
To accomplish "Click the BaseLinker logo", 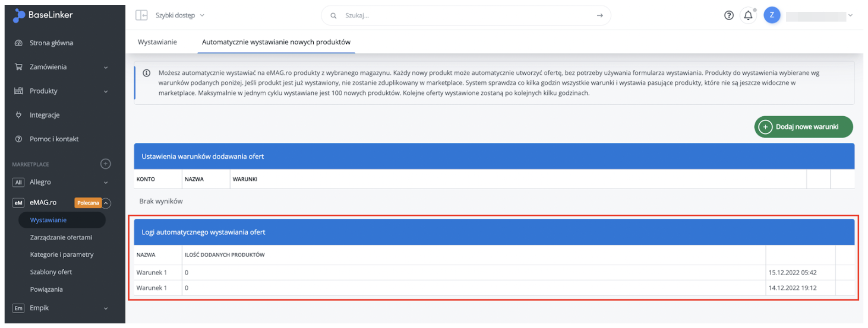I will click(43, 15).
